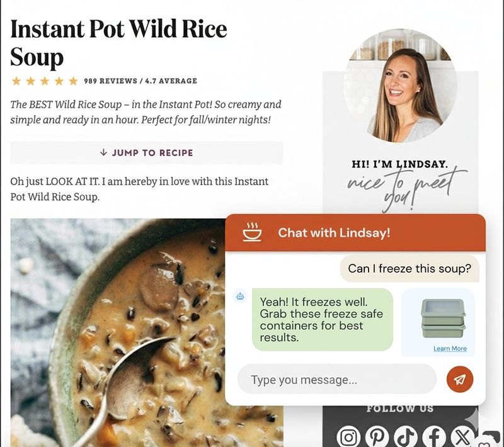Click the wild rice soup photo
The image size is (504, 447).
pos(118,332)
